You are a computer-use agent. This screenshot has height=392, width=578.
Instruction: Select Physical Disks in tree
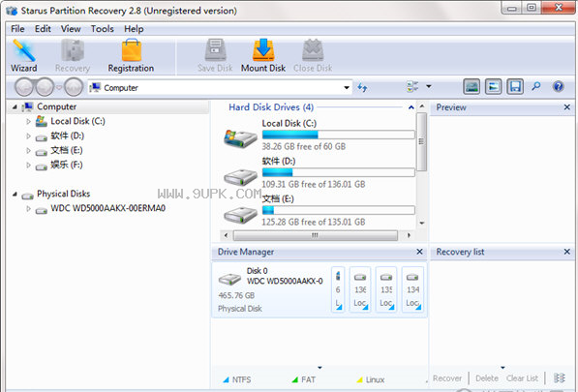point(63,194)
